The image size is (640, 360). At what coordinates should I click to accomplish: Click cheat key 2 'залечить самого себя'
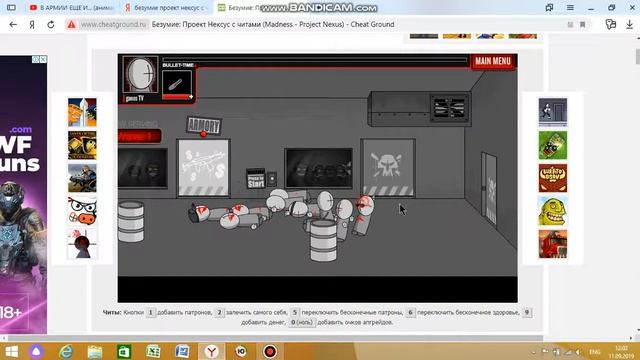click(x=219, y=312)
